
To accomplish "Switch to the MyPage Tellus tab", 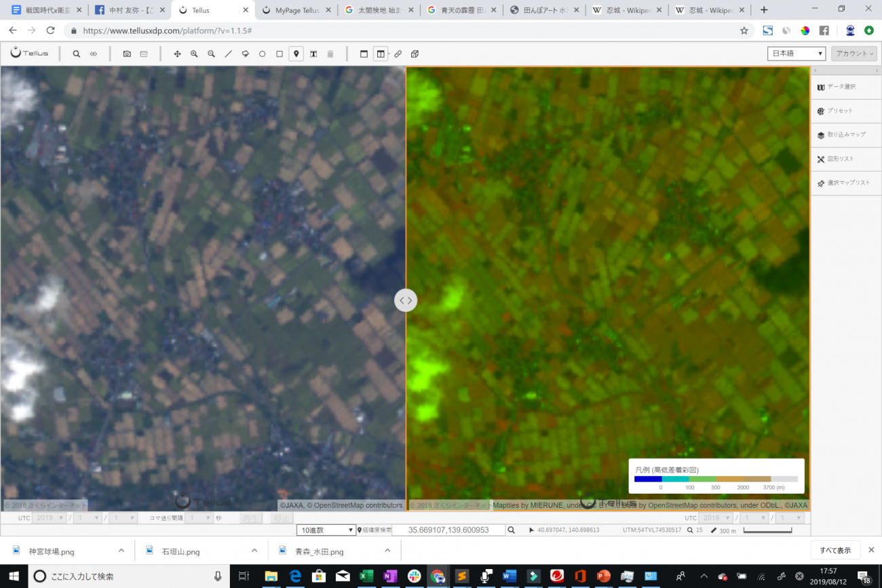I will 296,10.
